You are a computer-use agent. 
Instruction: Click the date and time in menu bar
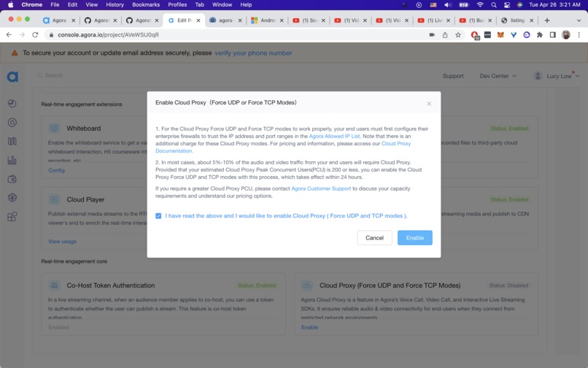554,5
